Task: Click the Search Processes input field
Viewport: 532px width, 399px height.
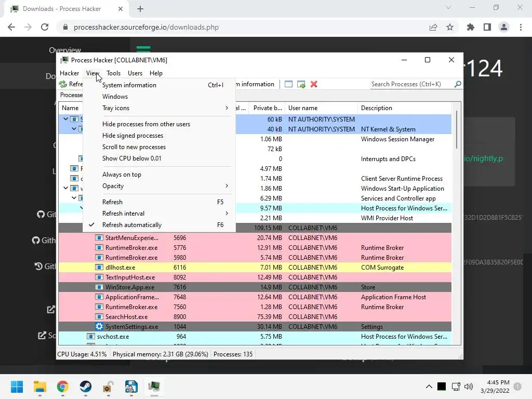Action: pos(412,84)
